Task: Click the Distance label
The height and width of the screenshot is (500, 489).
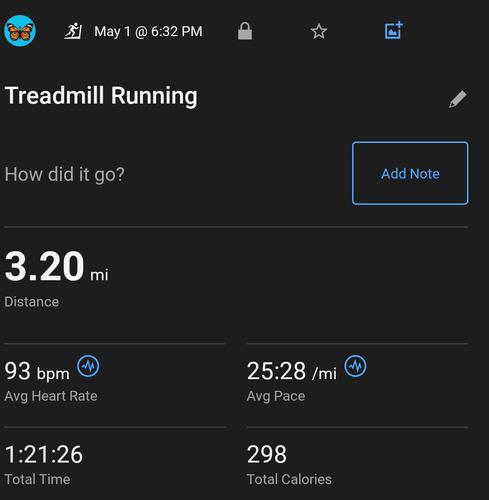Action: tap(32, 302)
